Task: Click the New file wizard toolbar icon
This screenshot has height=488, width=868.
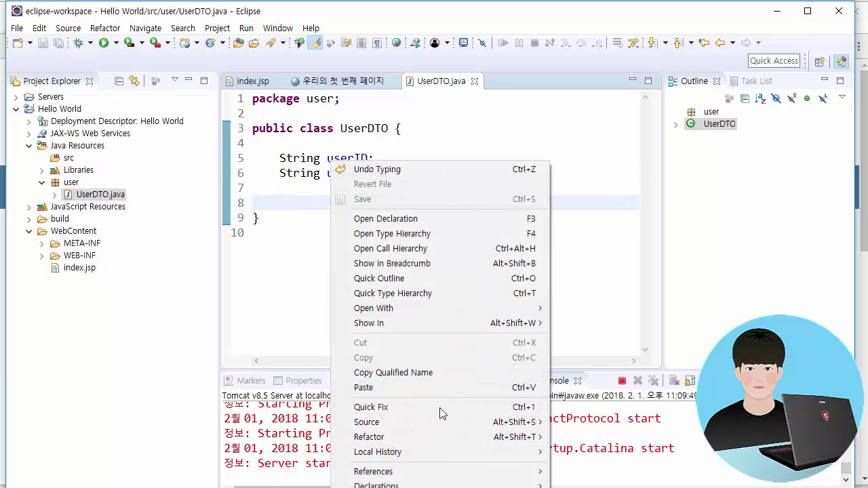Action: [18, 43]
